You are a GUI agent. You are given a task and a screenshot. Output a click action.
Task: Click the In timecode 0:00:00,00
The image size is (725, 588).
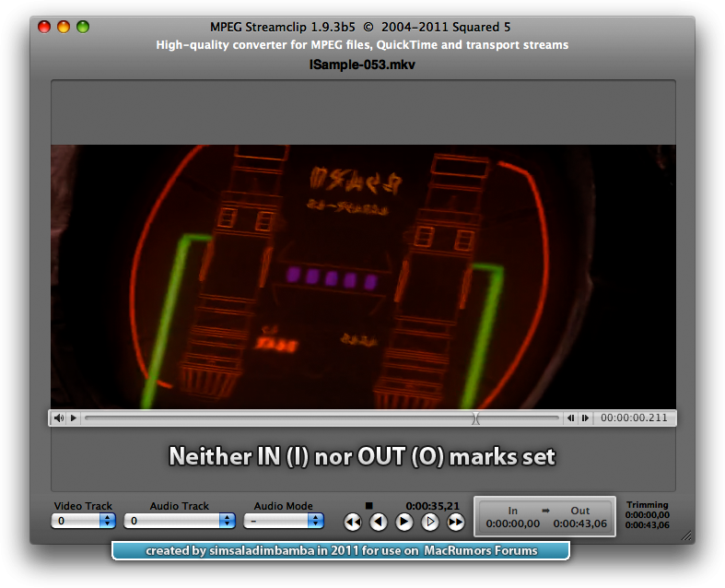513,523
